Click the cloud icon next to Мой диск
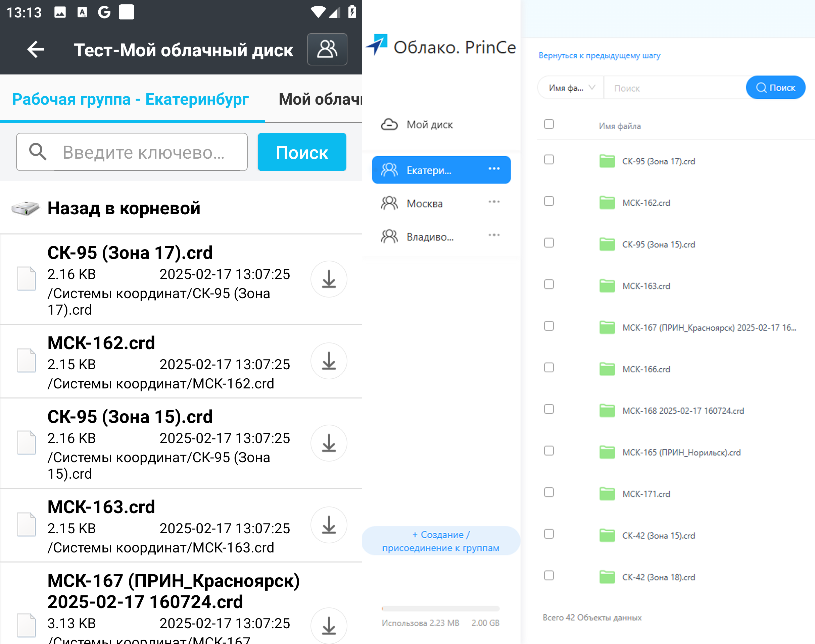Image resolution: width=815 pixels, height=644 pixels. pyautogui.click(x=389, y=124)
